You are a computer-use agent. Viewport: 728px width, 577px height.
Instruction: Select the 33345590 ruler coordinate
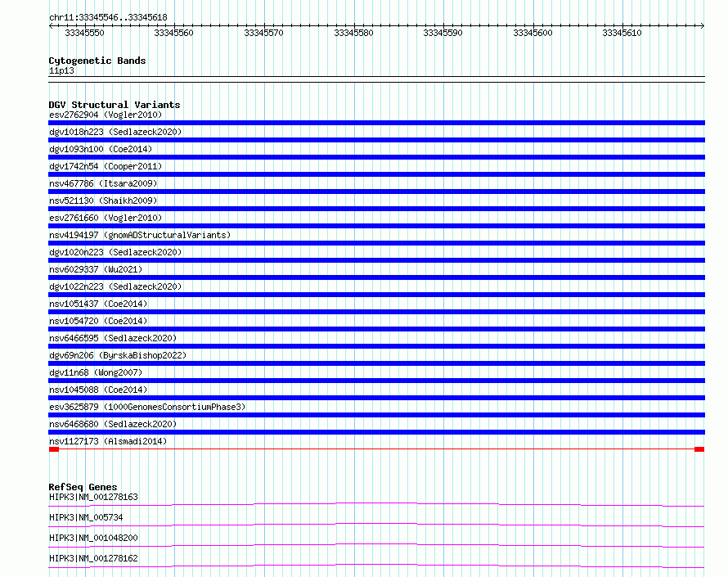443,33
